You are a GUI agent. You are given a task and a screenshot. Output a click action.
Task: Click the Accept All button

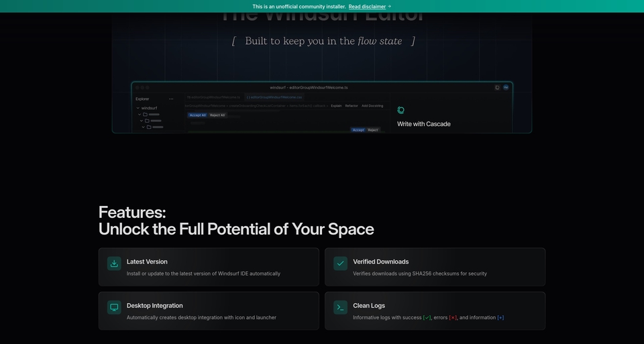pos(197,115)
